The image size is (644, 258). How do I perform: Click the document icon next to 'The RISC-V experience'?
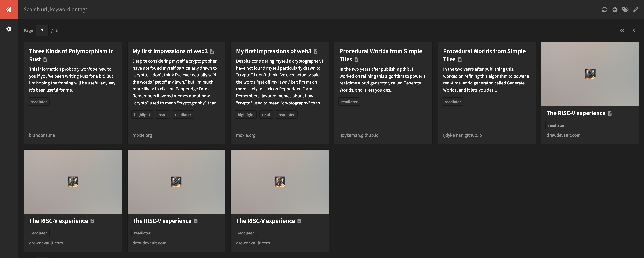(x=609, y=113)
